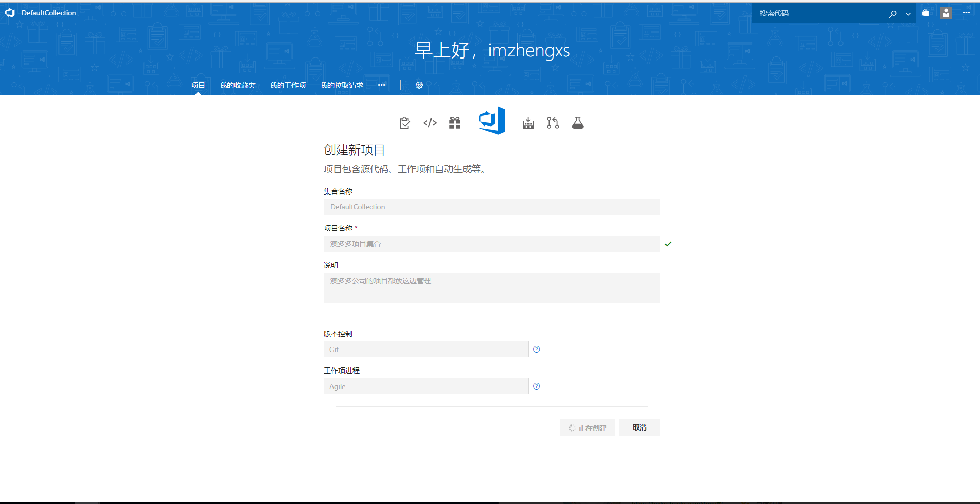This screenshot has height=504, width=980.
Task: Click the 项目名称 input field
Action: pos(492,244)
